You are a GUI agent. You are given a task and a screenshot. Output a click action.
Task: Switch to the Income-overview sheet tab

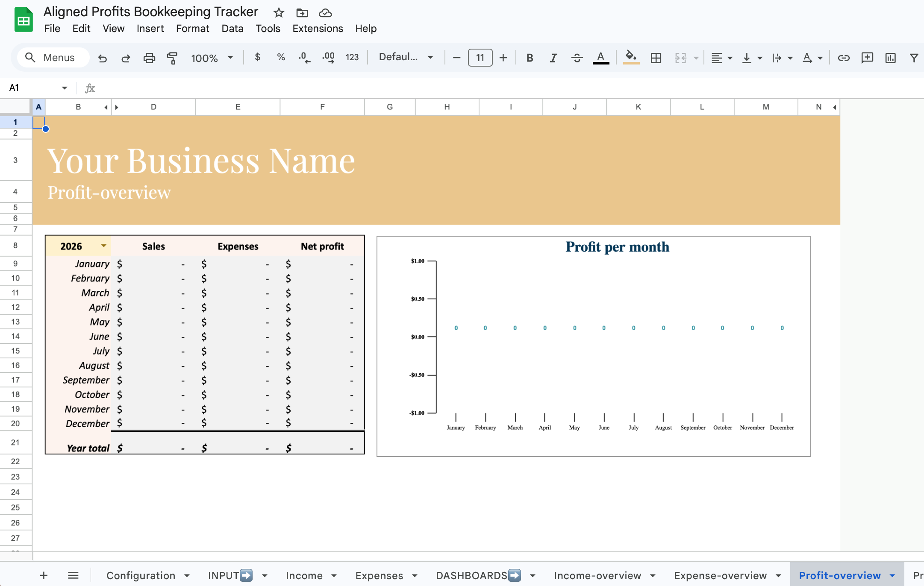coord(597,575)
